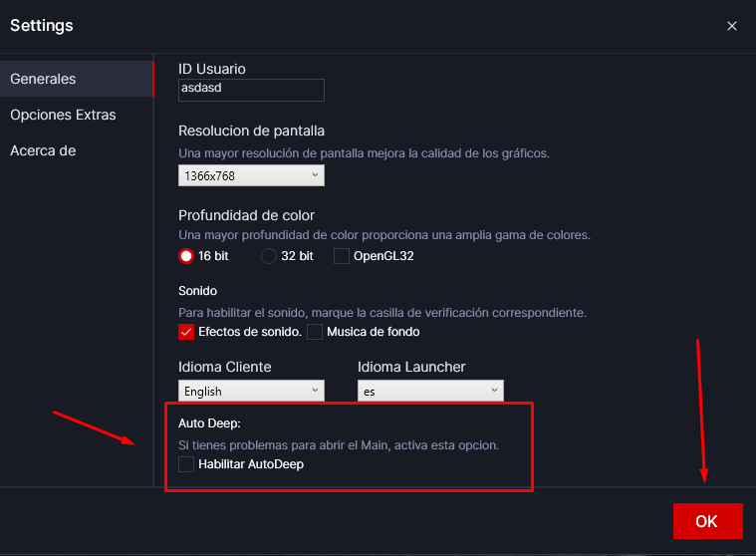Expand the Idioma Launcher dropdown
The image size is (756, 556).
pos(430,392)
